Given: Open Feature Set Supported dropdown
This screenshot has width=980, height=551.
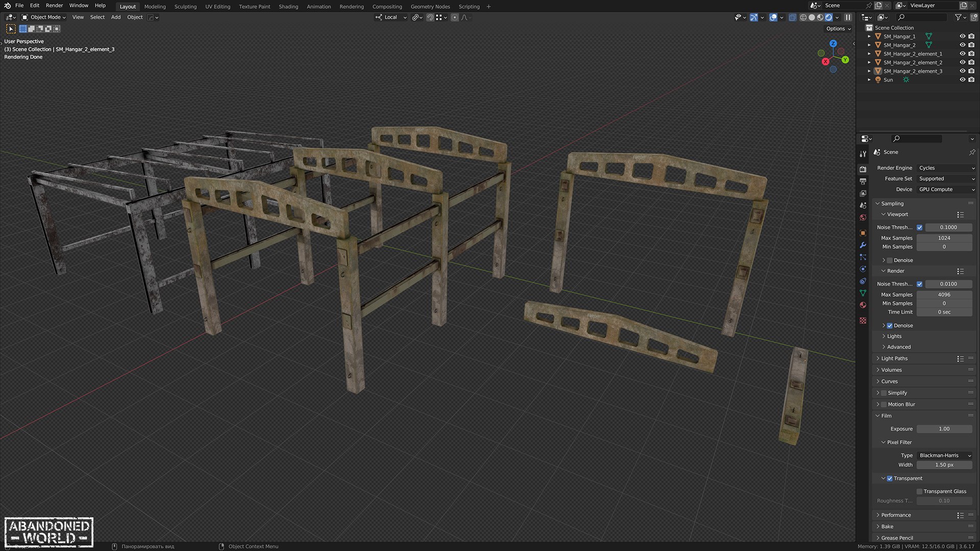Looking at the screenshot, I should 946,179.
